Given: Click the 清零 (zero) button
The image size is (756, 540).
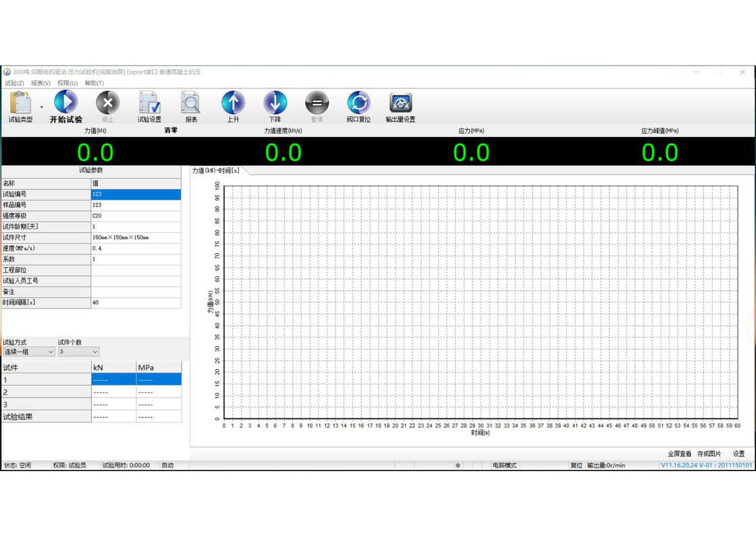Looking at the screenshot, I should [170, 130].
